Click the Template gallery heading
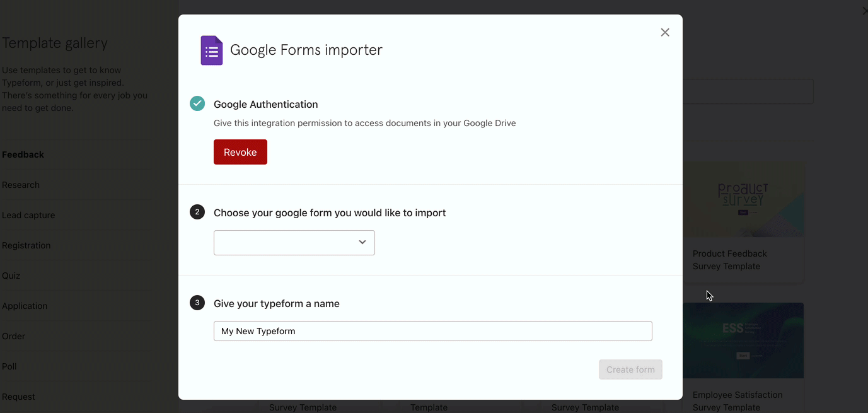The height and width of the screenshot is (413, 868). pyautogui.click(x=55, y=43)
